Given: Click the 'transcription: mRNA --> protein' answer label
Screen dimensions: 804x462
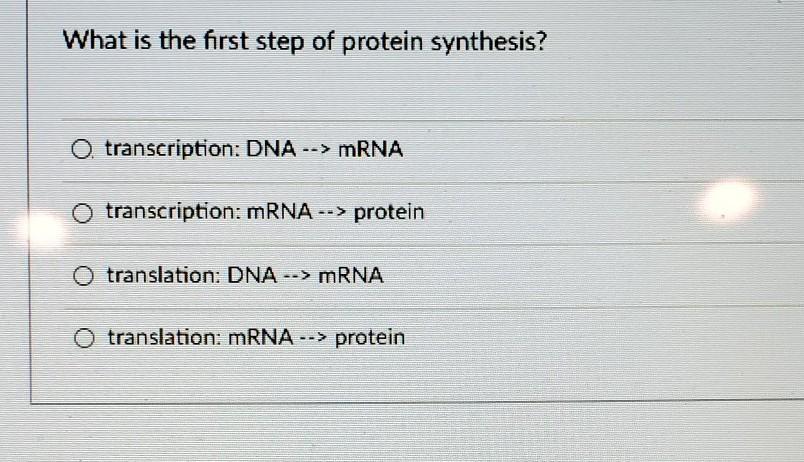Looking at the screenshot, I should click(x=265, y=212).
